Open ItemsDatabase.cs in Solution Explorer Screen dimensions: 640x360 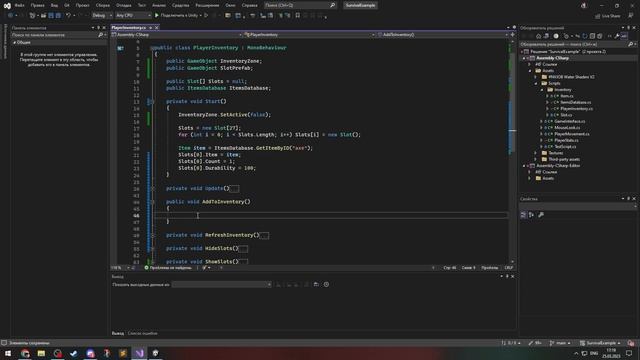coord(576,102)
